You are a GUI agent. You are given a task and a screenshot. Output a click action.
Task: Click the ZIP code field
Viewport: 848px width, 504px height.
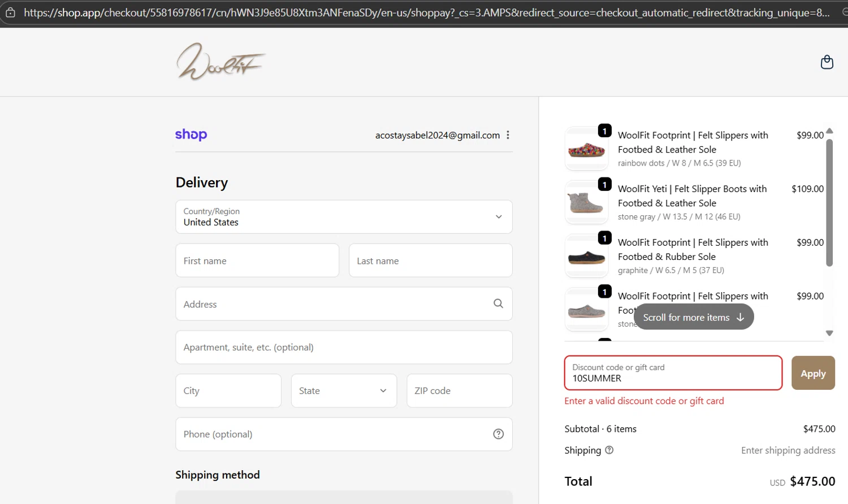pyautogui.click(x=460, y=390)
